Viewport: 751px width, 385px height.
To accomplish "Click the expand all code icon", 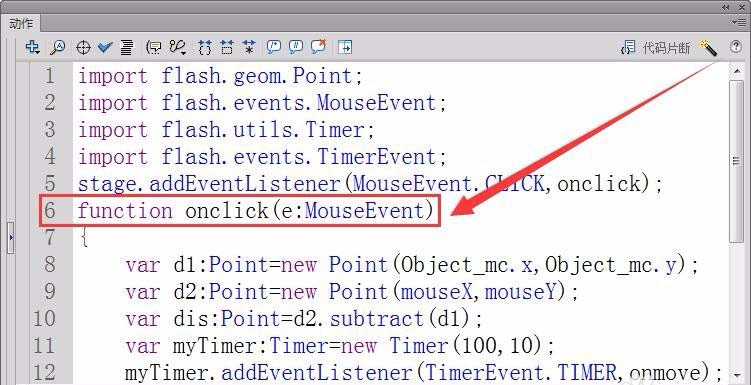I will point(249,47).
